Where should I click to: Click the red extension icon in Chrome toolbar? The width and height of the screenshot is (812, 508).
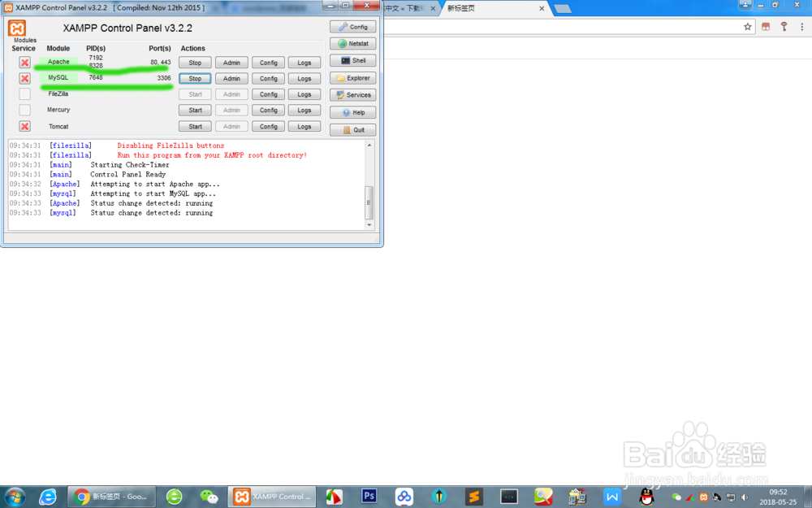click(x=766, y=27)
